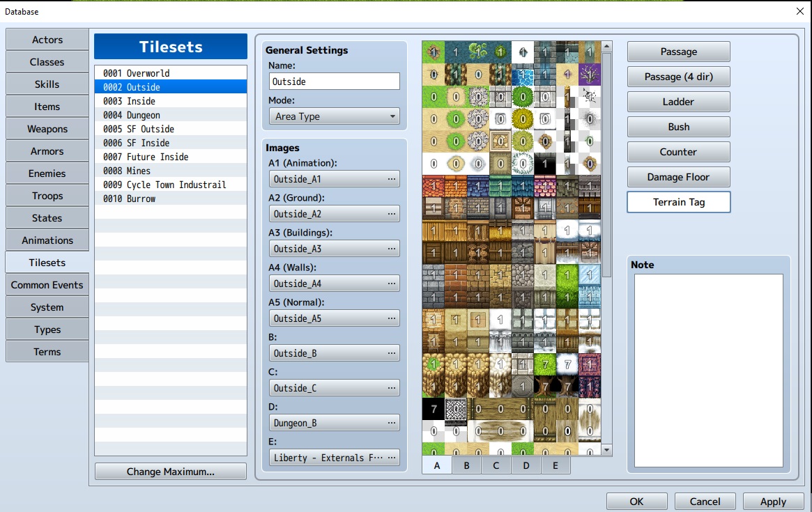812x512 pixels.
Task: Select tileset 0009 Cycle Town Industrail
Action: [x=170, y=185]
